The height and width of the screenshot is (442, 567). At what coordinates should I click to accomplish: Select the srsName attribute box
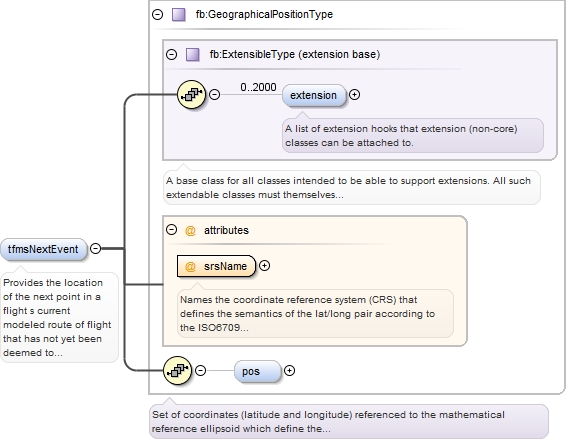[216, 266]
